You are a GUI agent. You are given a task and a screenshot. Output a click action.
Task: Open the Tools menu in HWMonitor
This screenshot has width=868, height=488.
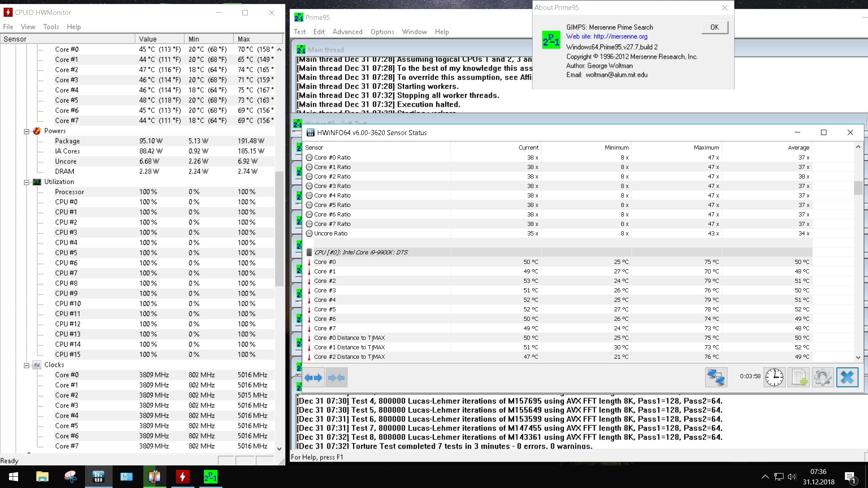(x=51, y=27)
